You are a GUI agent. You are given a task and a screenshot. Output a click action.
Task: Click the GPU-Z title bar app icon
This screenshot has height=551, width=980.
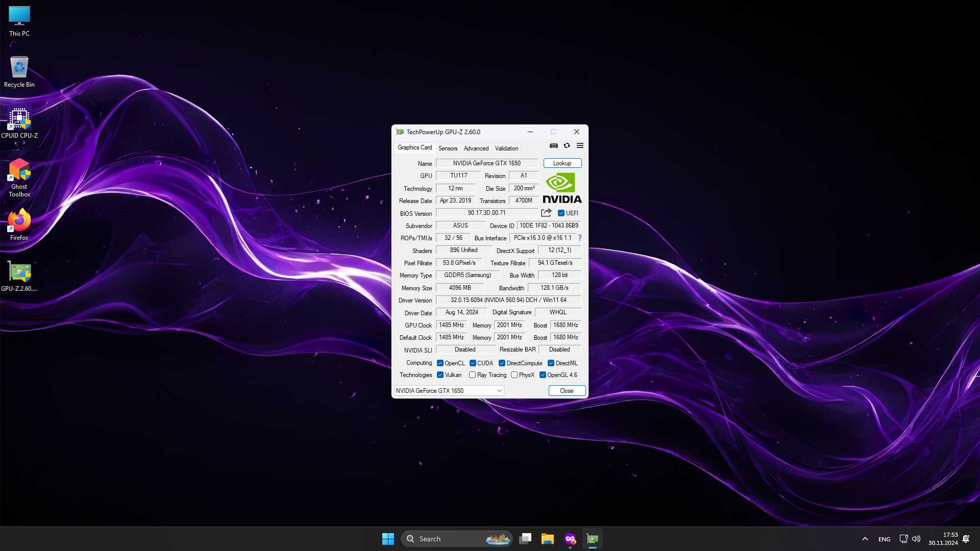(x=400, y=132)
